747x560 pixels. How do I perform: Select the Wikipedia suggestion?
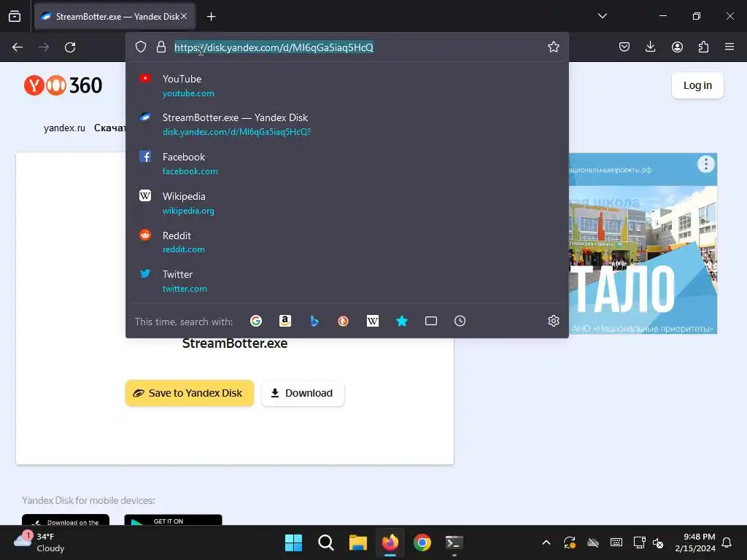347,203
